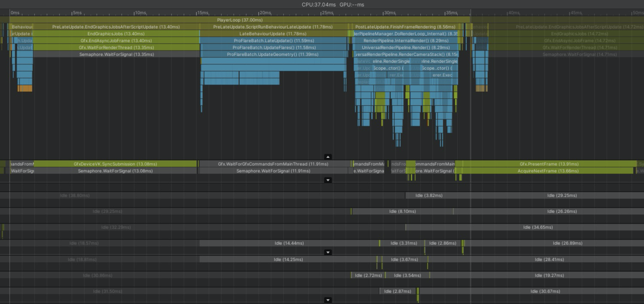This screenshot has width=644, height=304.
Task: Click the 5ms mark on time ruler
Action: [77, 12]
